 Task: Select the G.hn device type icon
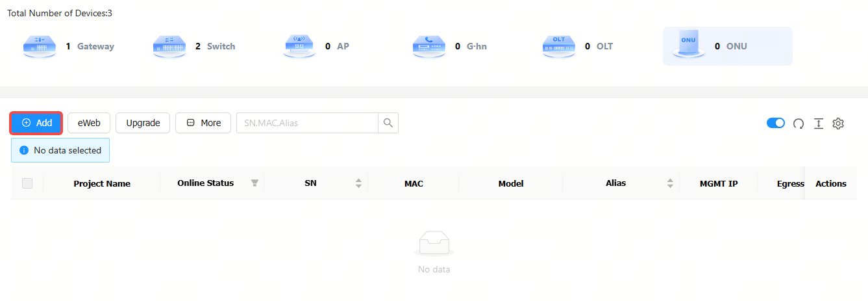pyautogui.click(x=429, y=46)
